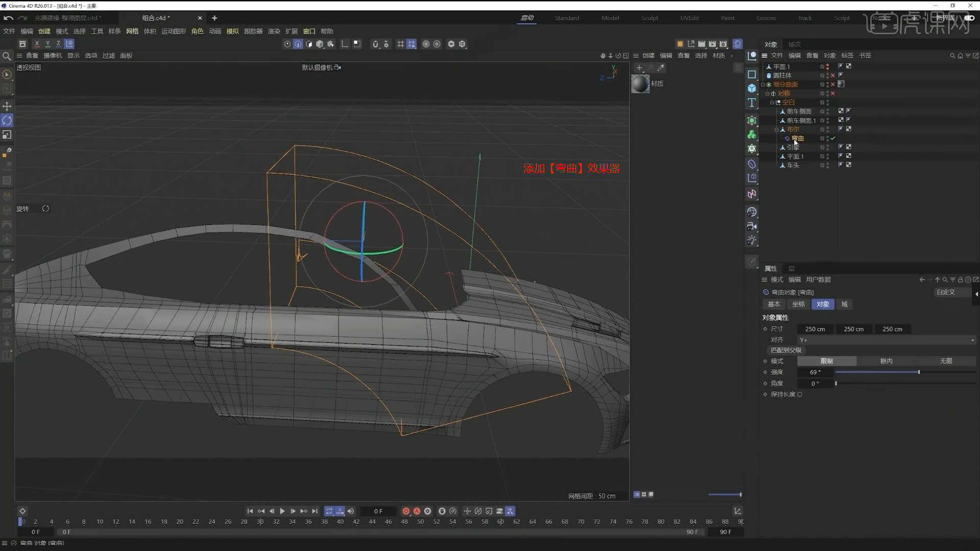Click the hamburger menu of Objects manager

pos(765,56)
